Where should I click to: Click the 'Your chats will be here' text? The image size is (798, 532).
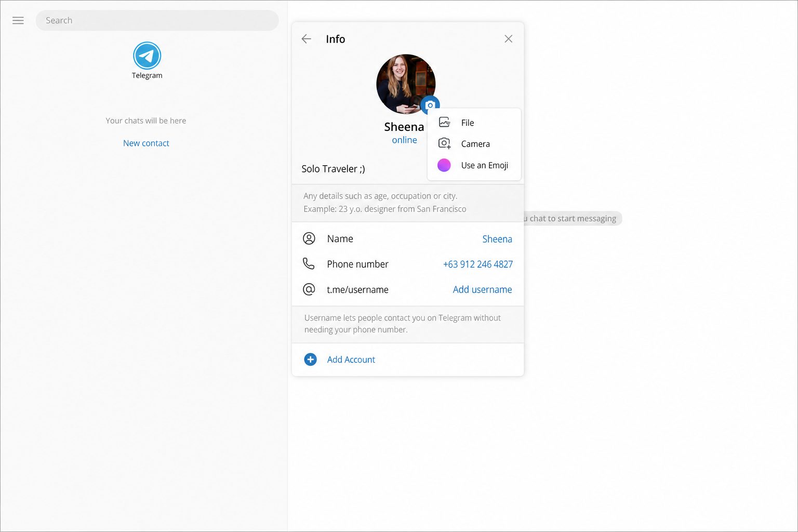click(146, 121)
